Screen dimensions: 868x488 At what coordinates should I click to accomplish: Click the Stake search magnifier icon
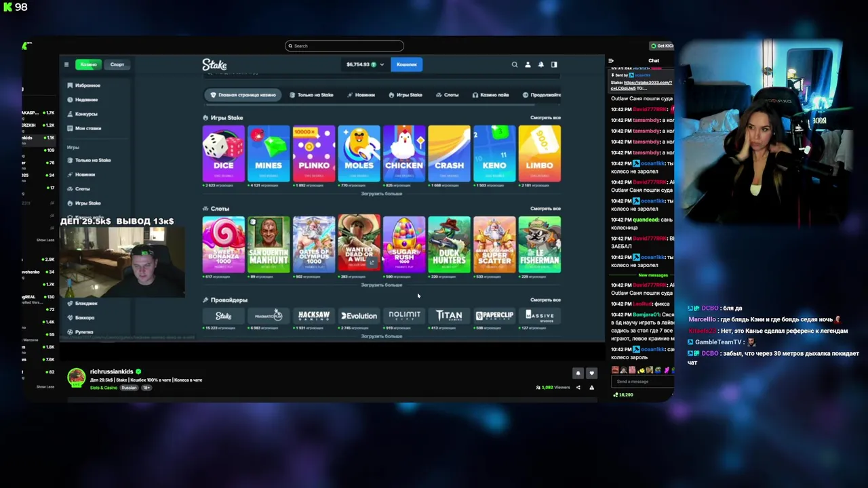point(515,64)
